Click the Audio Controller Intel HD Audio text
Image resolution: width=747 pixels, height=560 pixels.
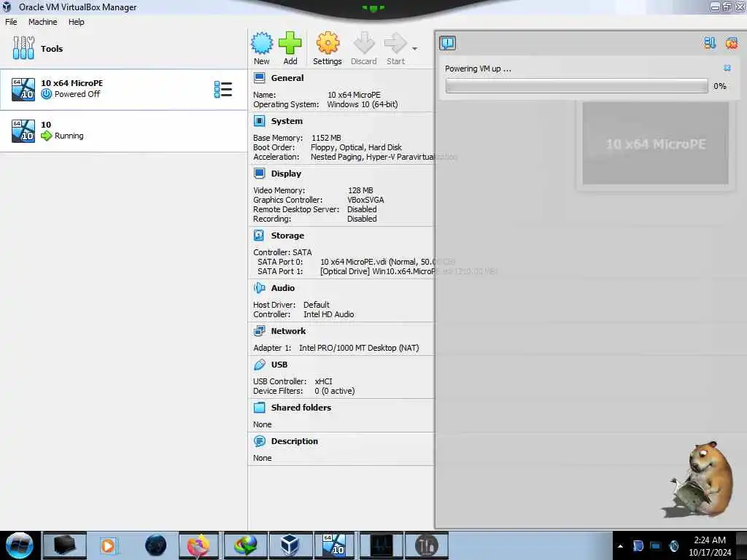click(329, 314)
